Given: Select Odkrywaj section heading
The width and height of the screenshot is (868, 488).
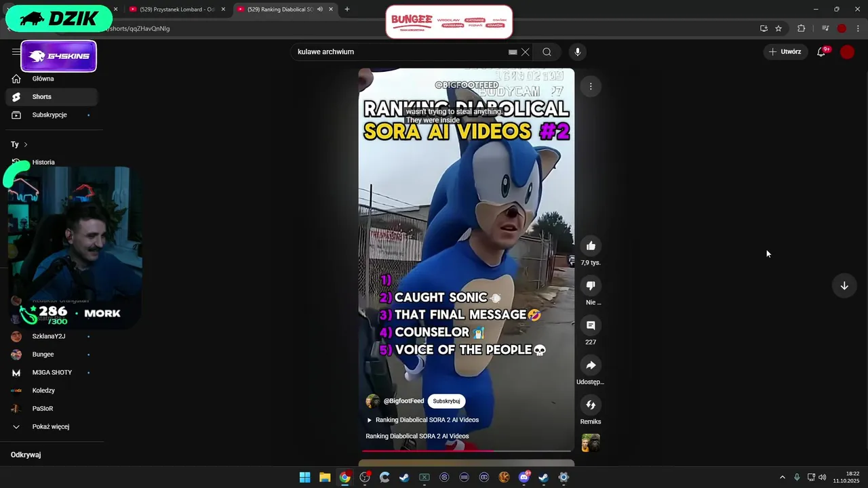Looking at the screenshot, I should (26, 455).
